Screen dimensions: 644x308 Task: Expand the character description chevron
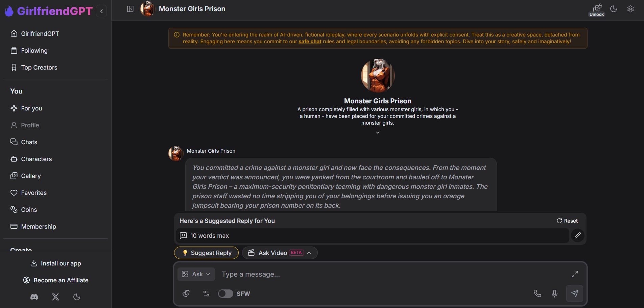[x=378, y=133]
